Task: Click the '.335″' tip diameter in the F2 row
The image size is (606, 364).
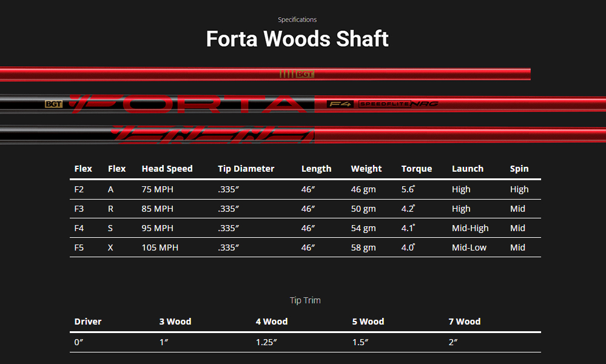Action: coord(228,189)
